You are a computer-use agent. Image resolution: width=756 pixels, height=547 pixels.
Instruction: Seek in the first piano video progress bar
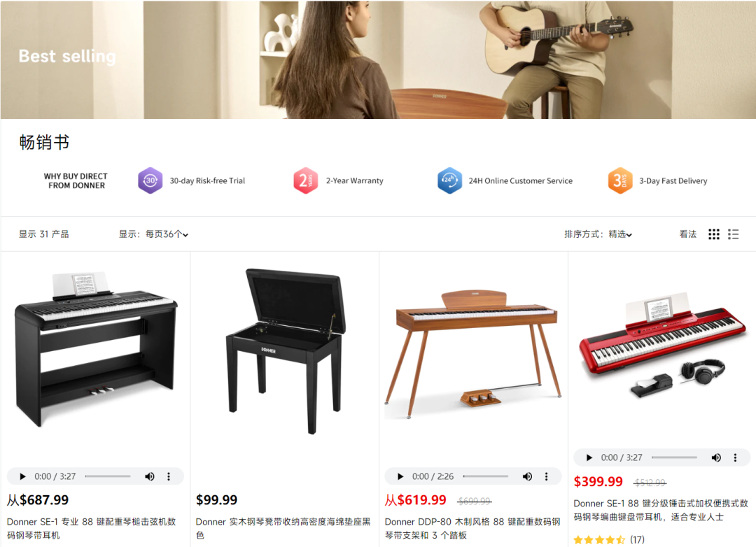point(108,476)
